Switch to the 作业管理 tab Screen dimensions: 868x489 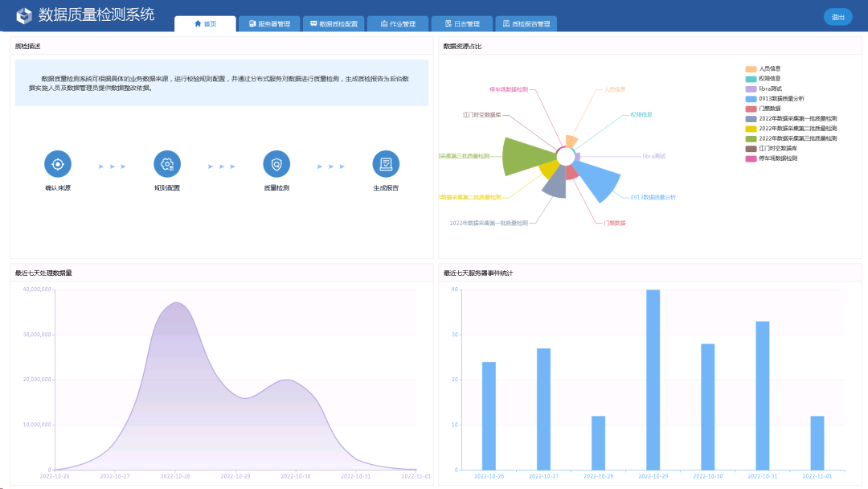(398, 24)
